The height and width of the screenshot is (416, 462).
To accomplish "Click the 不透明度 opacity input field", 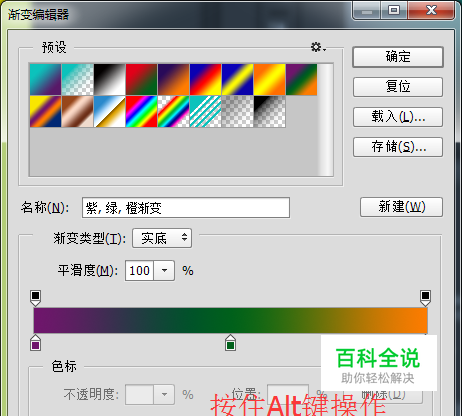I will (x=139, y=395).
